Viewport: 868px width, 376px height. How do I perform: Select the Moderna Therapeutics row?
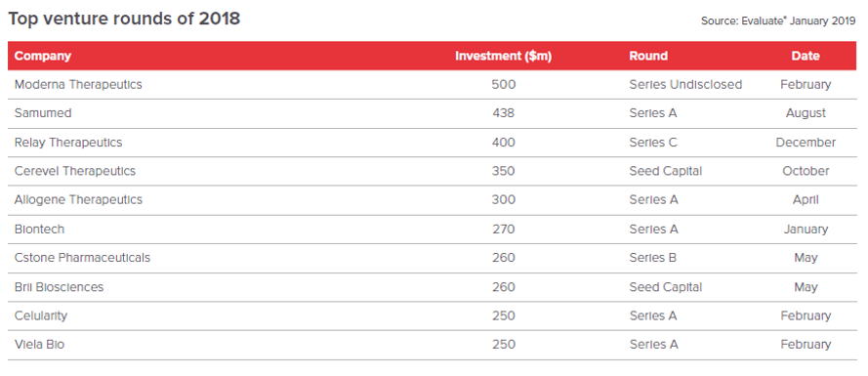tap(433, 85)
